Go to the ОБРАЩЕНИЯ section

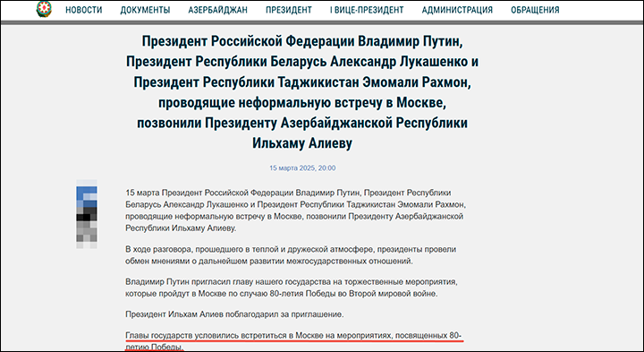[535, 10]
